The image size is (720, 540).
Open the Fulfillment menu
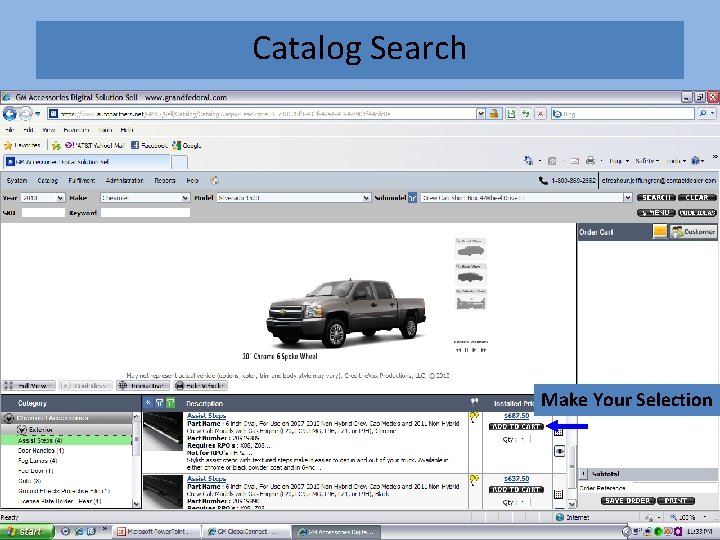(x=82, y=180)
